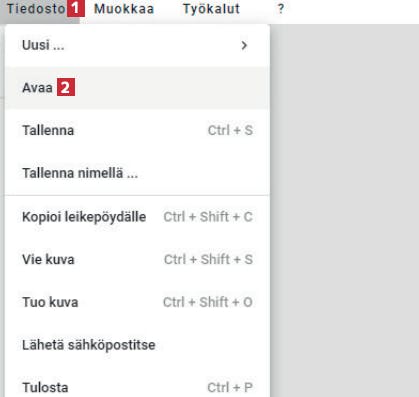
Task: Expand the Uusi submenu chevron arrow
Action: 244,45
